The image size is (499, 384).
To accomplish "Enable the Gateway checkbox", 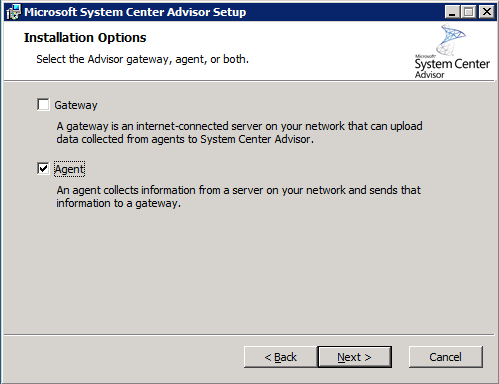I will coord(43,104).
